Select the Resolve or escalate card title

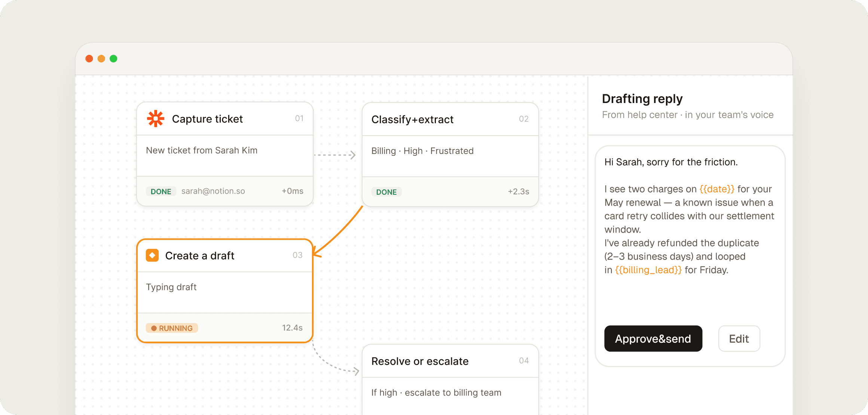420,361
